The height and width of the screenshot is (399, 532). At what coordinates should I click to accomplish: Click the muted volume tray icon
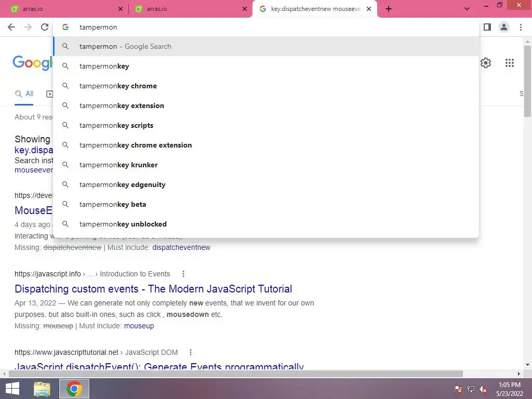[x=483, y=389]
